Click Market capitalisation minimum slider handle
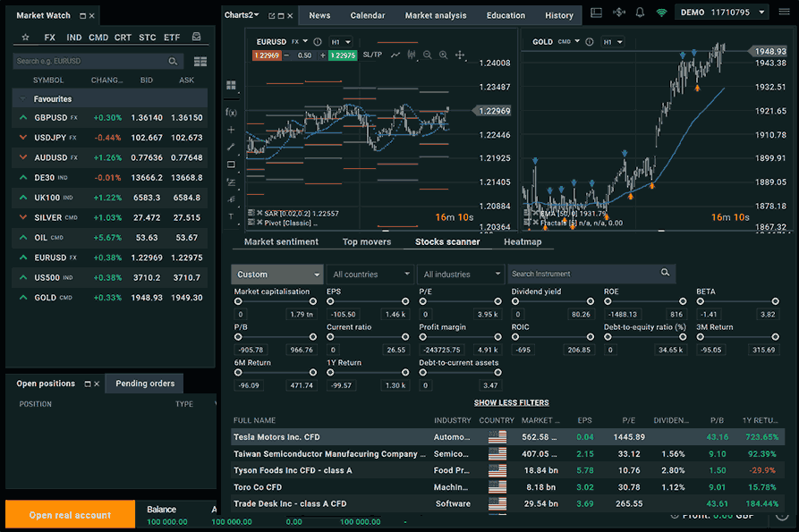 click(x=238, y=301)
